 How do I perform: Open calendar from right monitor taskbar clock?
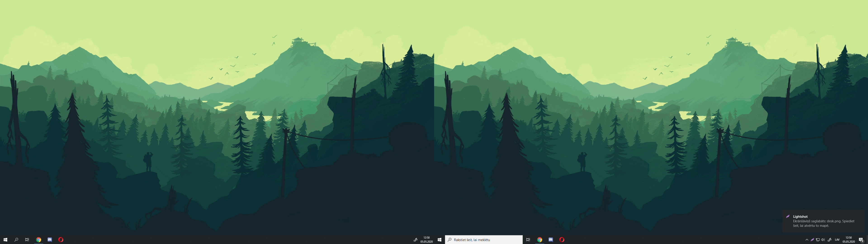tap(849, 240)
